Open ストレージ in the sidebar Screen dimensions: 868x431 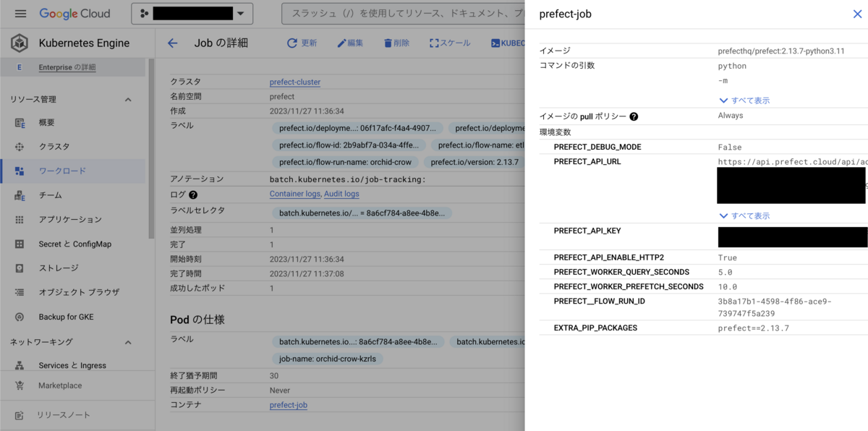coord(59,268)
